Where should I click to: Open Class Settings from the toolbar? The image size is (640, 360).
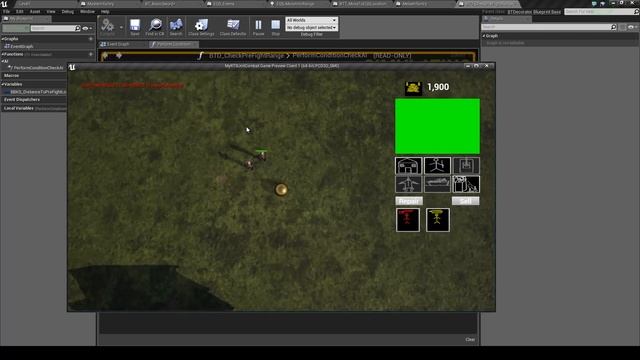tap(201, 27)
